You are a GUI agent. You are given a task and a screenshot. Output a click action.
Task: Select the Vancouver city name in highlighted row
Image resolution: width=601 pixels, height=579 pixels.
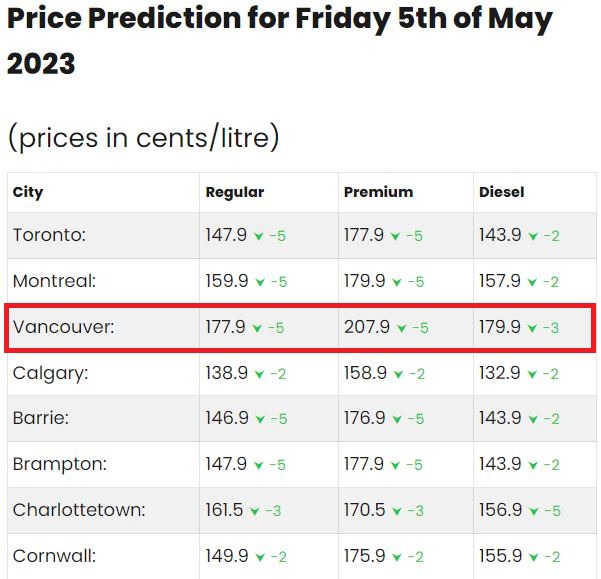[x=64, y=327]
